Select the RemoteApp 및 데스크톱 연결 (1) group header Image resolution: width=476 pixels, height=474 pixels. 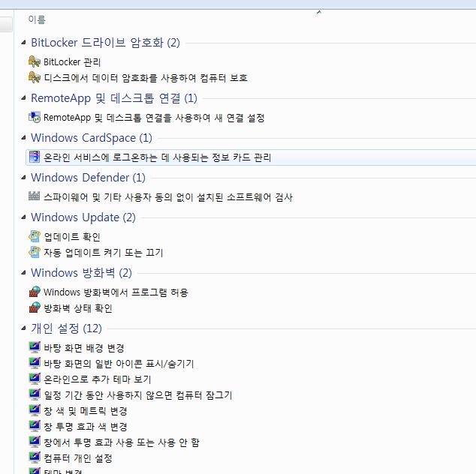tap(114, 98)
